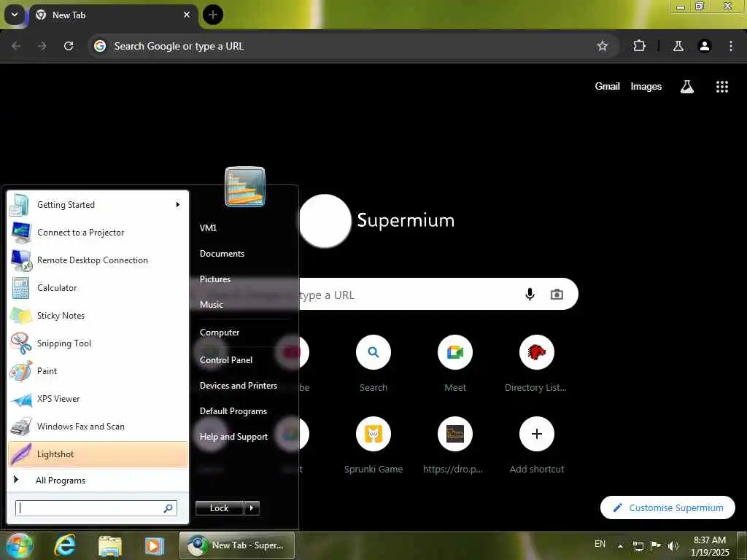
Task: Open Pictures library from Start menu
Action: [x=215, y=279]
